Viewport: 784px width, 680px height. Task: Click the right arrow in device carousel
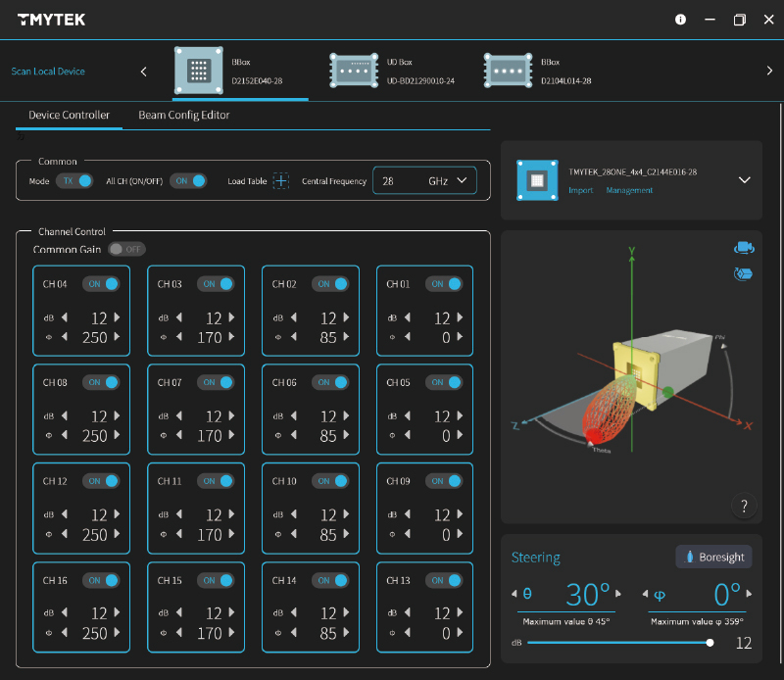[769, 70]
